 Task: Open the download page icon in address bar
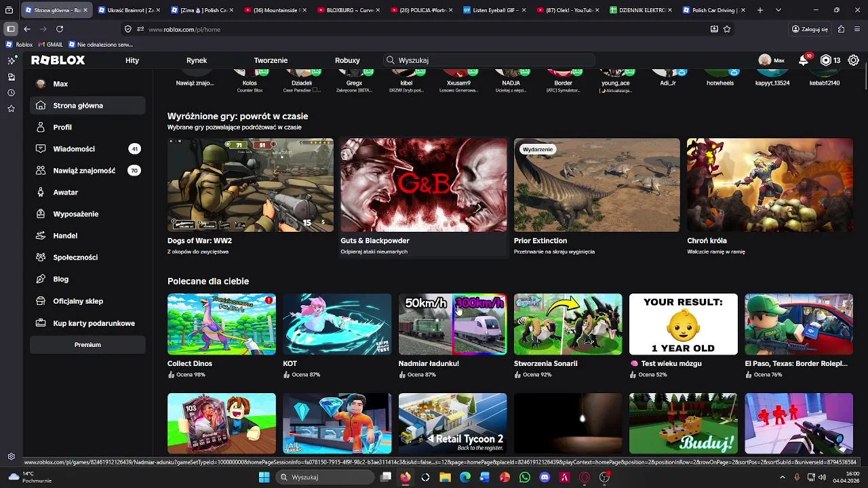coord(714,29)
